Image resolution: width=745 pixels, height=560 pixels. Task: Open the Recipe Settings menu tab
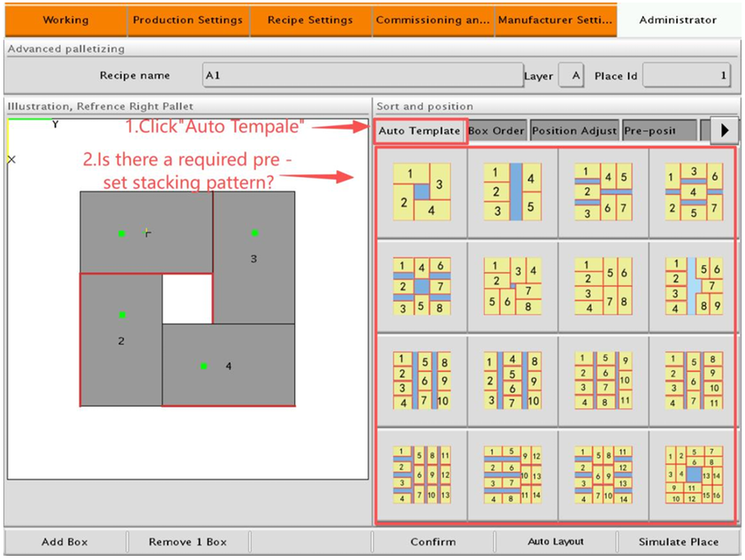tap(310, 20)
